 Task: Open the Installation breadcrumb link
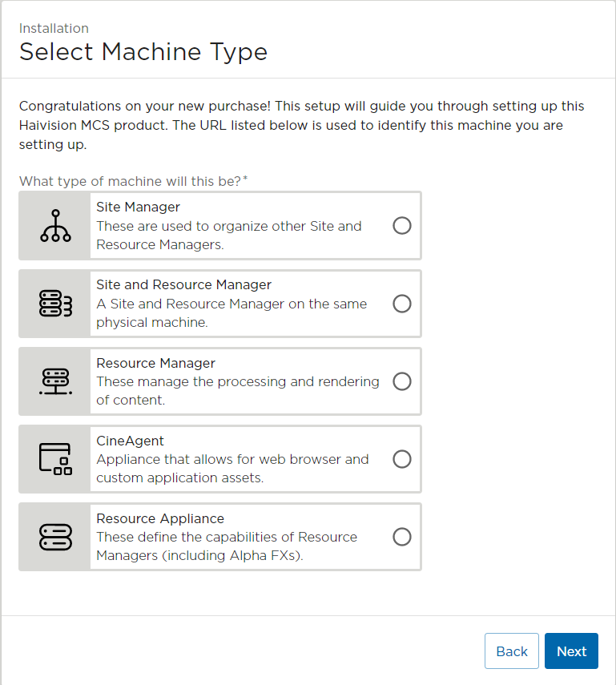coord(54,27)
